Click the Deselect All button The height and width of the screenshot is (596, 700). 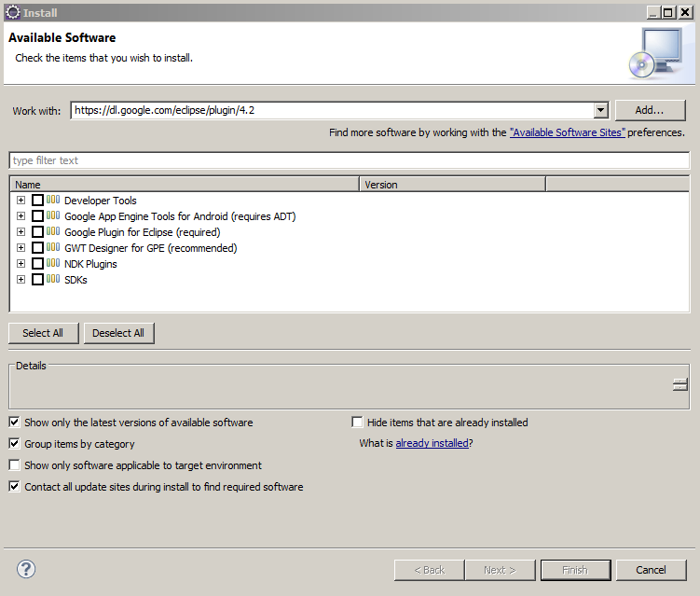118,333
